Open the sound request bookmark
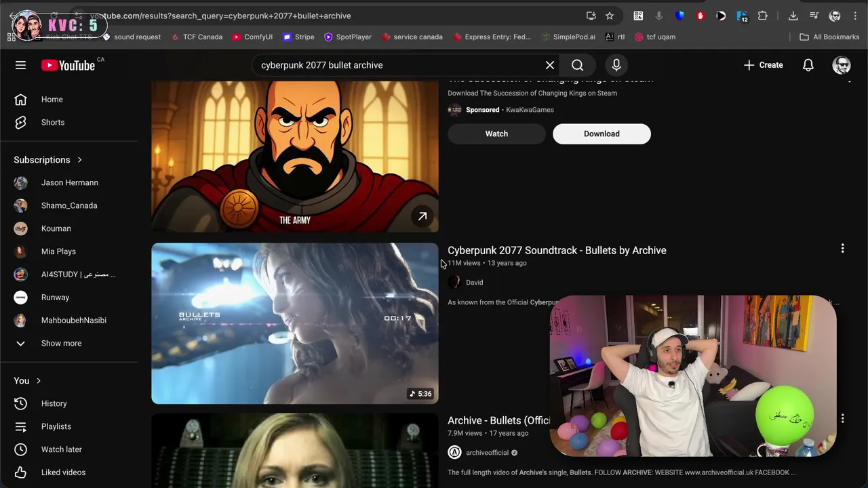Image resolution: width=868 pixels, height=488 pixels. click(x=132, y=37)
